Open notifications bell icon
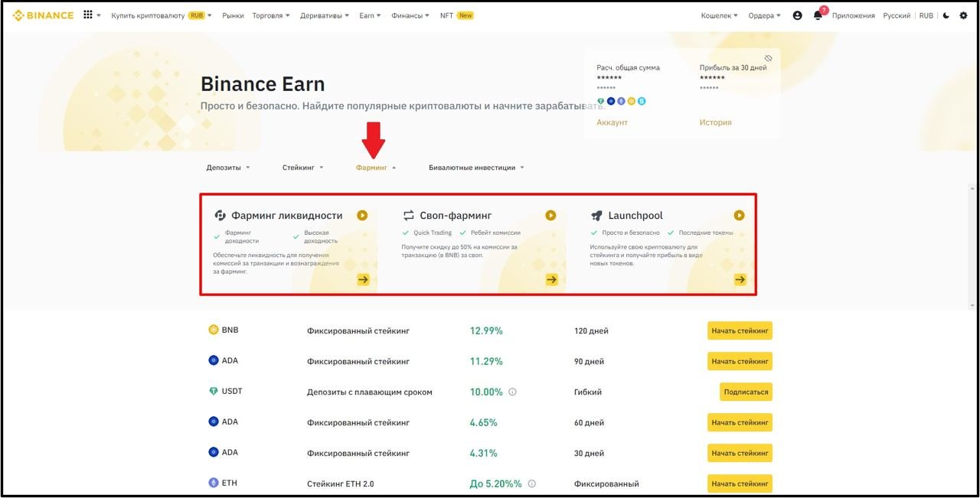Image resolution: width=980 pixels, height=498 pixels. (x=818, y=15)
